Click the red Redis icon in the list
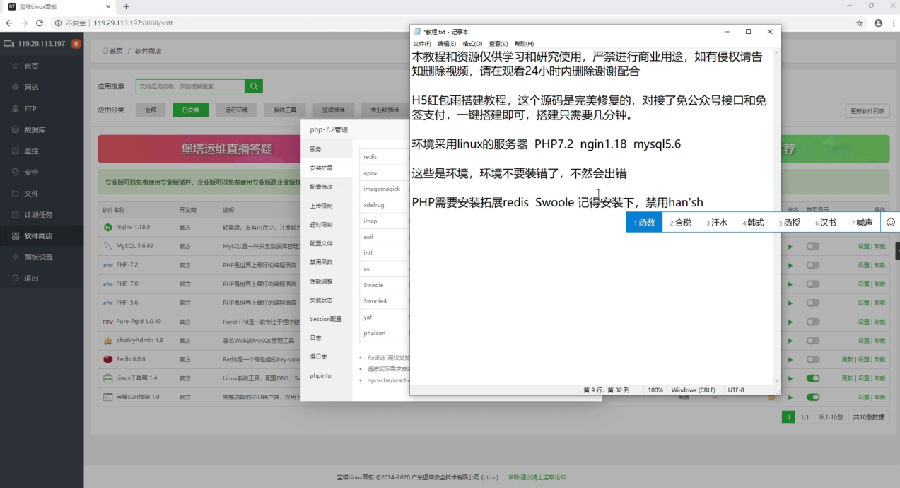 108,359
